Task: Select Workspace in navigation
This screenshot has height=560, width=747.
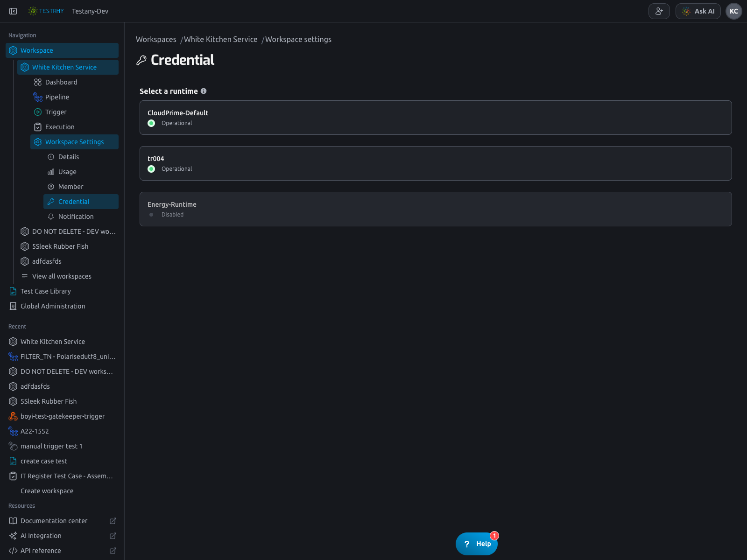Action: pyautogui.click(x=62, y=50)
